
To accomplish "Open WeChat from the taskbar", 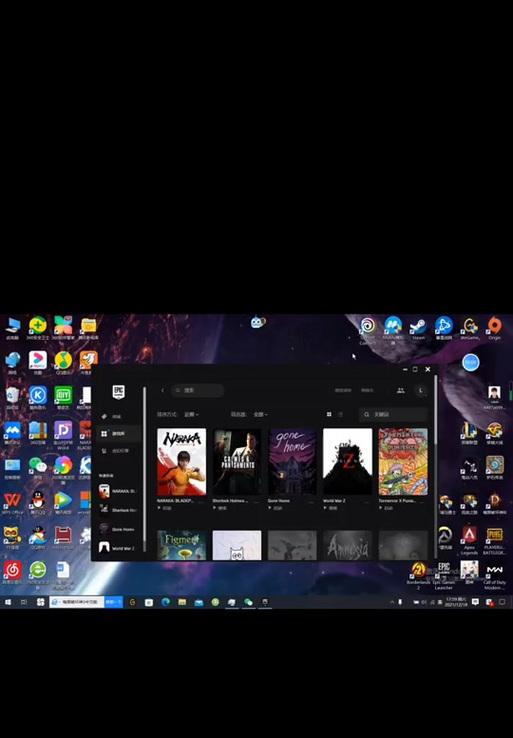I will tap(248, 602).
